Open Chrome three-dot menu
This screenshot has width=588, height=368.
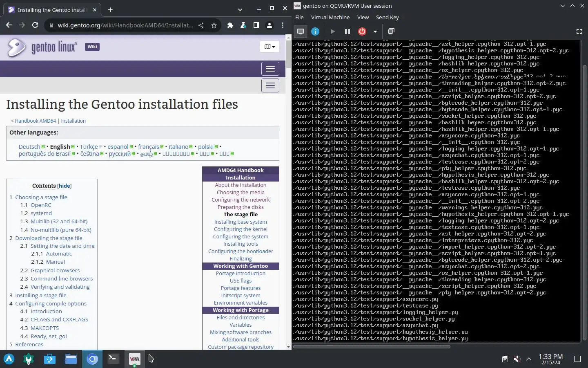pyautogui.click(x=283, y=25)
